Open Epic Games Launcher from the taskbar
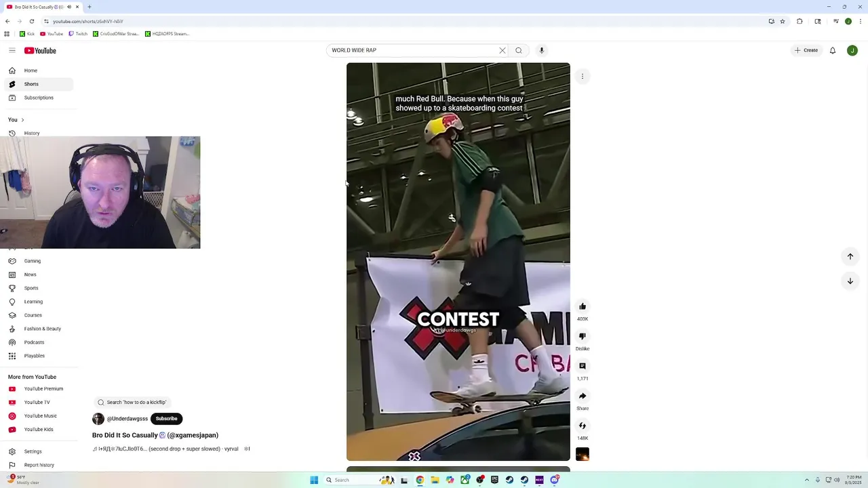The height and width of the screenshot is (488, 868). 494,480
